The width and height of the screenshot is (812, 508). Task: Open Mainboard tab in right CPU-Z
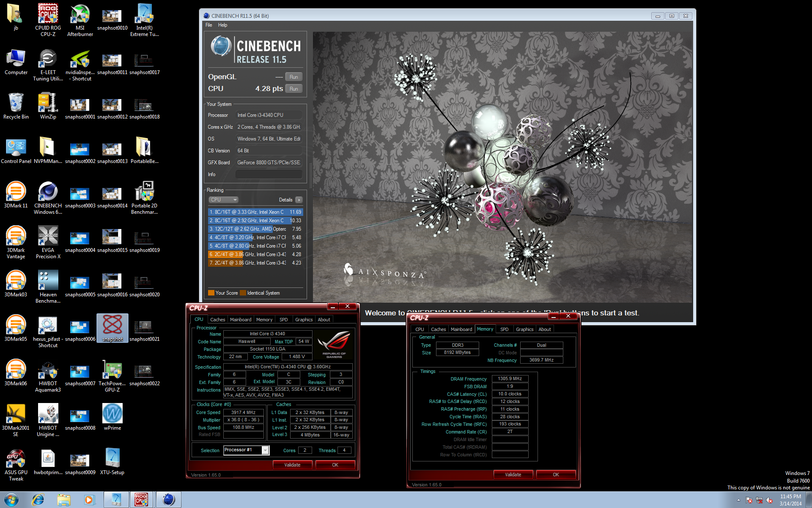point(461,329)
